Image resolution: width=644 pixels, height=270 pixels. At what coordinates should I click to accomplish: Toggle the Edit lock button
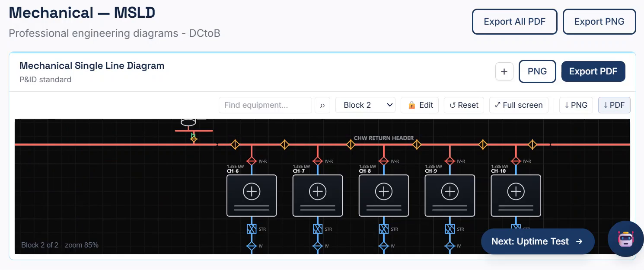point(420,105)
